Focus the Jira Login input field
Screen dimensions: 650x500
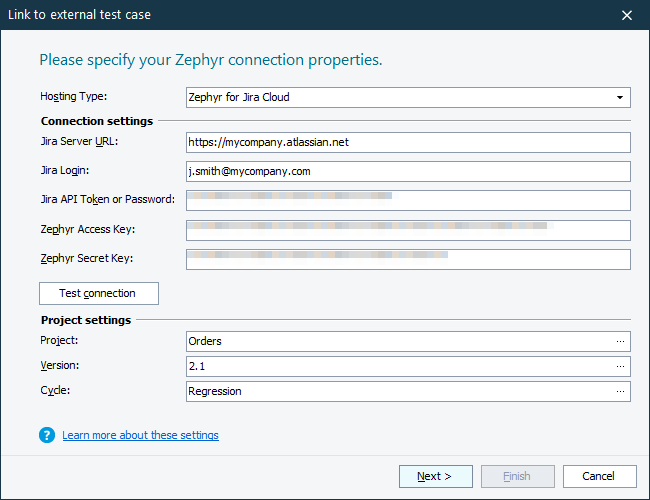pos(408,171)
